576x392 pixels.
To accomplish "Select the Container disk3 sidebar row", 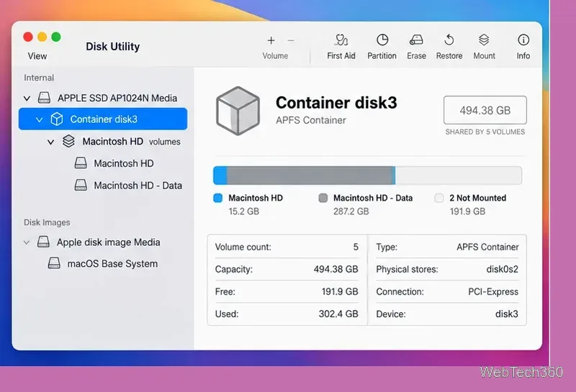I will (103, 119).
